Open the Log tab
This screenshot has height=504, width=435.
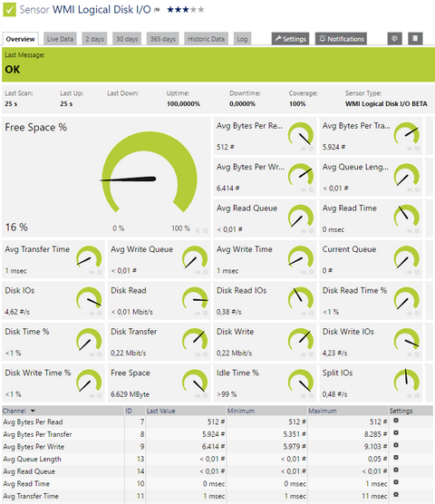click(242, 39)
